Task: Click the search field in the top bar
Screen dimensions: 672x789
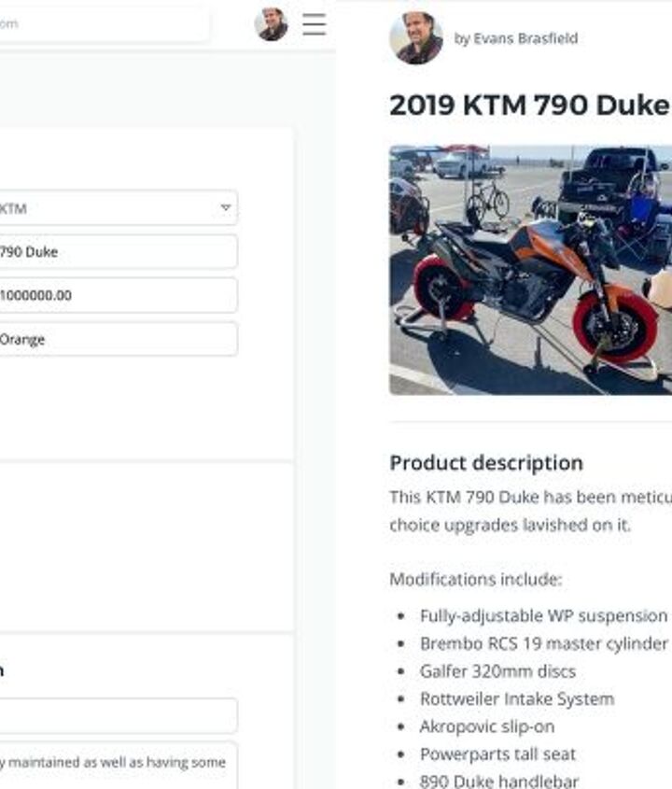Action: click(x=103, y=24)
